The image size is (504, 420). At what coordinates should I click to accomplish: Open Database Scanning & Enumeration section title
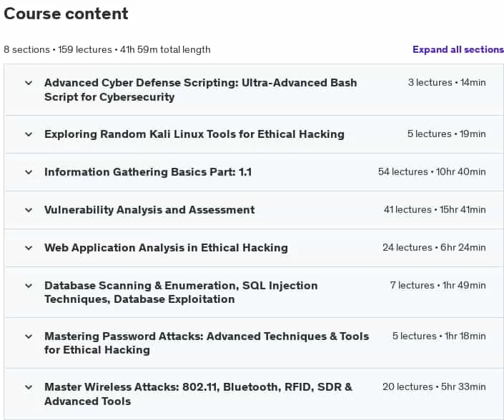click(181, 292)
